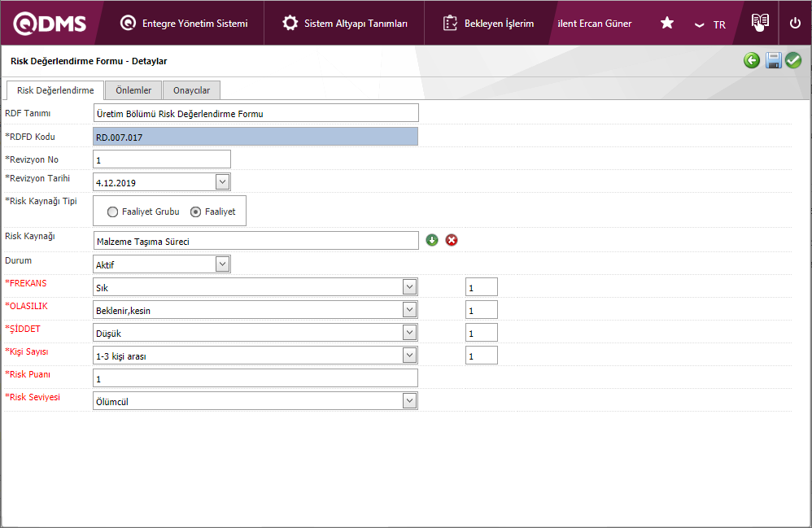This screenshot has height=528, width=812.
Task: Click the power logout icon
Action: point(795,23)
